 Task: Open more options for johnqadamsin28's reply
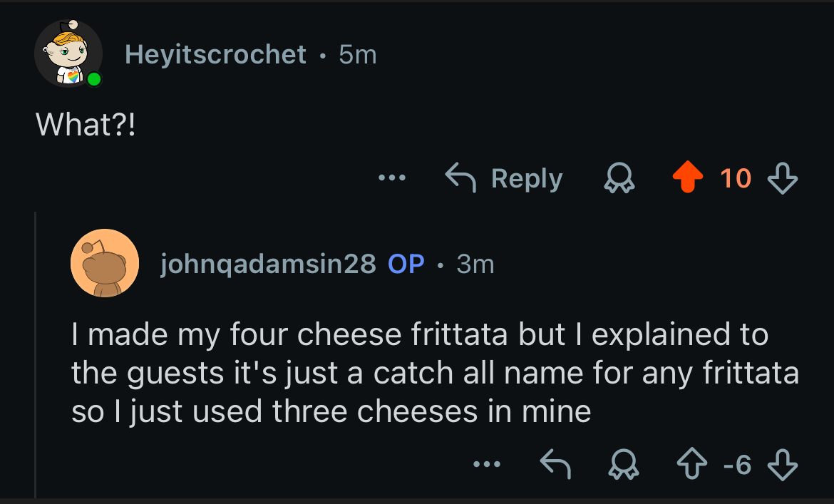point(488,466)
